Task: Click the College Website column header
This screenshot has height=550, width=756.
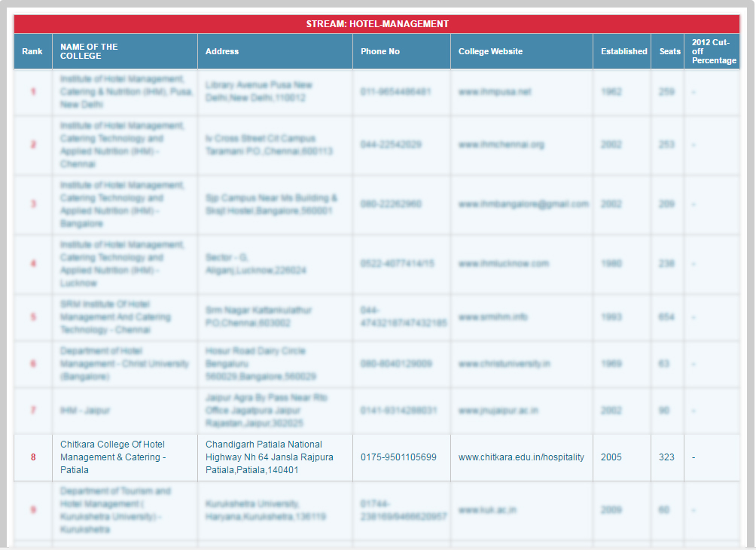Action: (x=490, y=51)
